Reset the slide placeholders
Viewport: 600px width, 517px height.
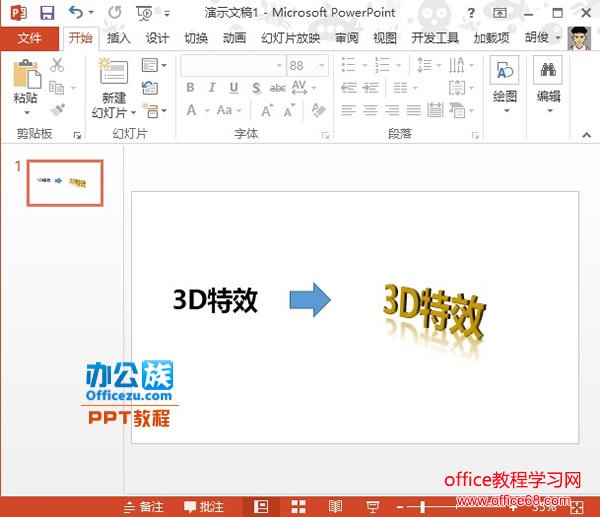click(x=150, y=88)
